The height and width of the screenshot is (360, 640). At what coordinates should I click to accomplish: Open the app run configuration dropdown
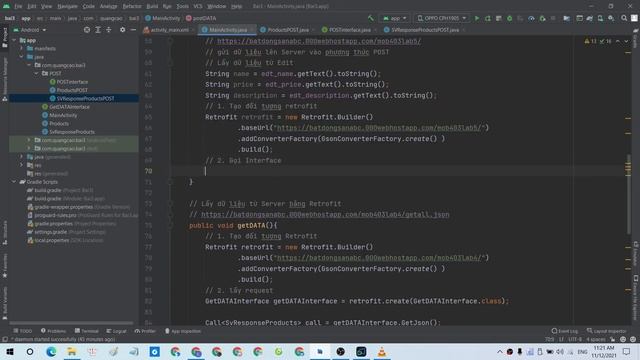(x=394, y=18)
